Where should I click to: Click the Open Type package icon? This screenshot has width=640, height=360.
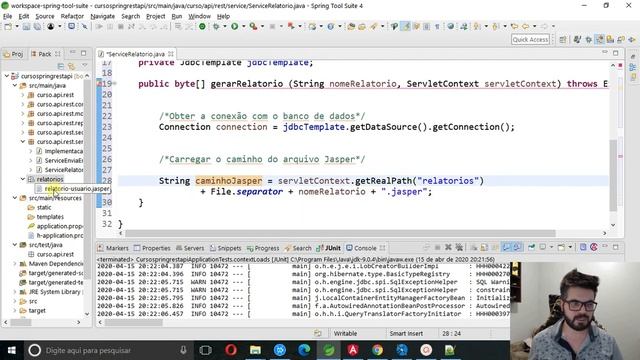coord(351,27)
